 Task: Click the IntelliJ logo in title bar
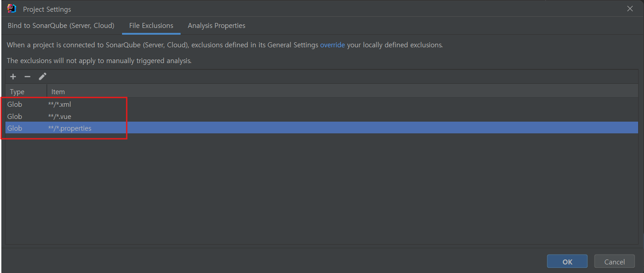(x=12, y=9)
